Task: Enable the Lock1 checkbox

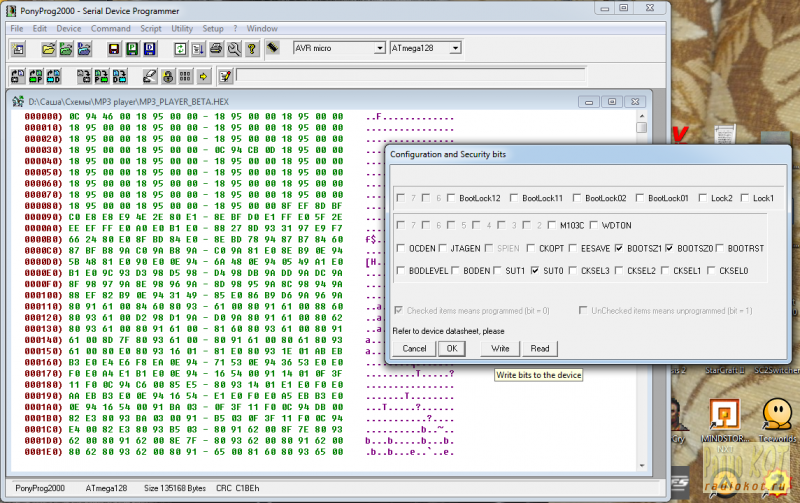Action: click(x=745, y=198)
